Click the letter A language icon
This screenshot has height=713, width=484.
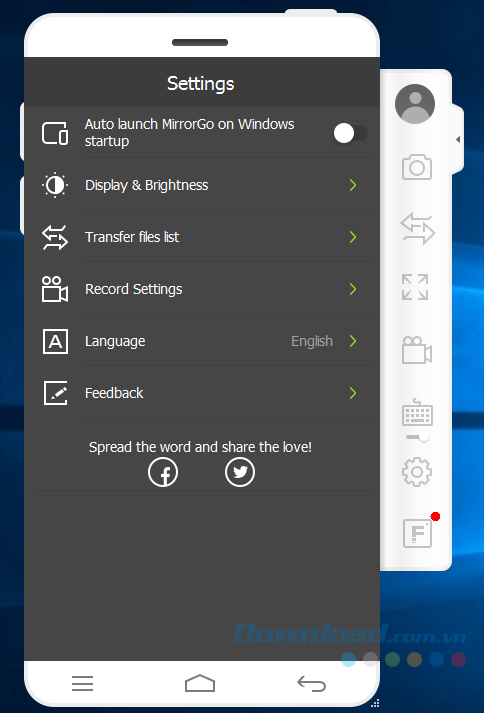pyautogui.click(x=55, y=341)
